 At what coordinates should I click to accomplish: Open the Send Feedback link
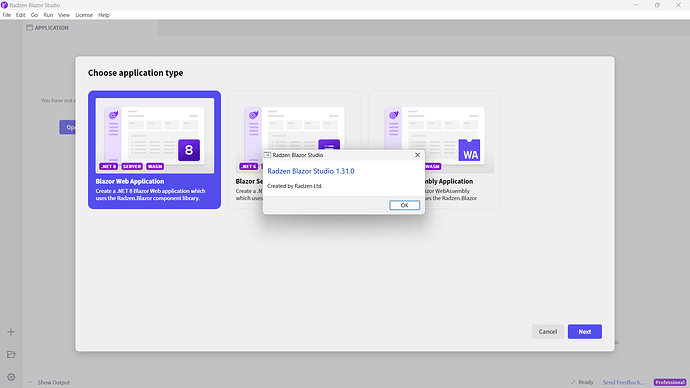pyautogui.click(x=623, y=382)
